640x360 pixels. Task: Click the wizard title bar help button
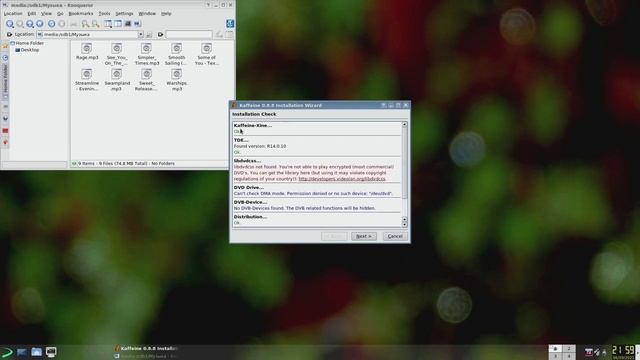coord(383,105)
